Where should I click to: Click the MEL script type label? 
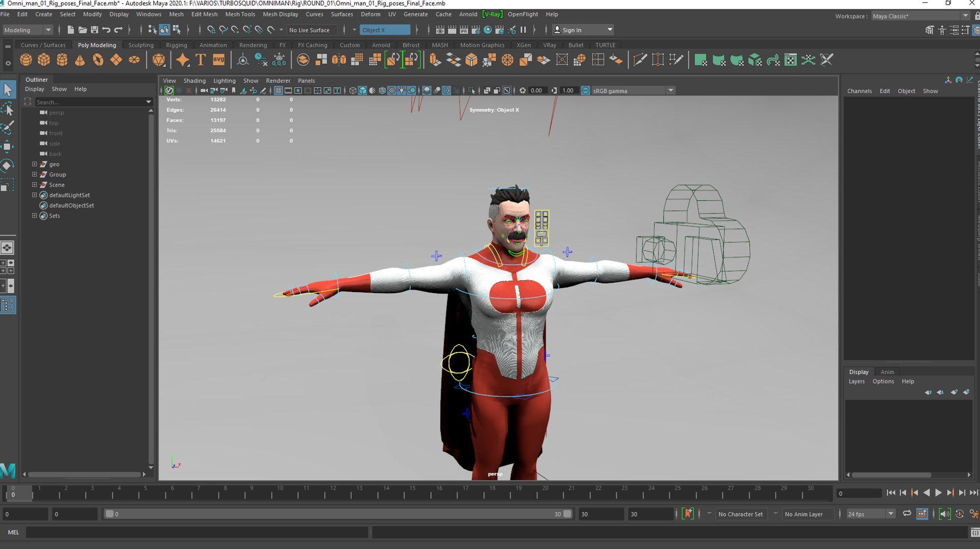tap(13, 532)
